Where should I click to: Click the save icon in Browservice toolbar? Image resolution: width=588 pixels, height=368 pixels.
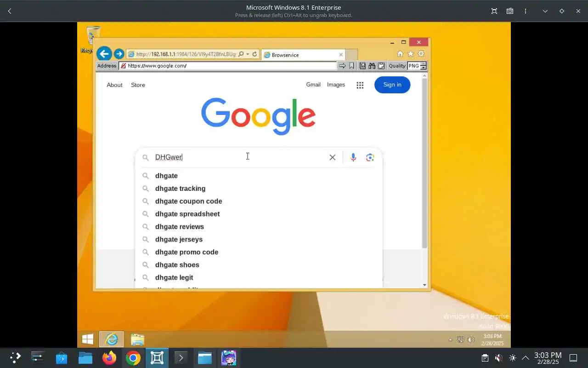pos(362,66)
